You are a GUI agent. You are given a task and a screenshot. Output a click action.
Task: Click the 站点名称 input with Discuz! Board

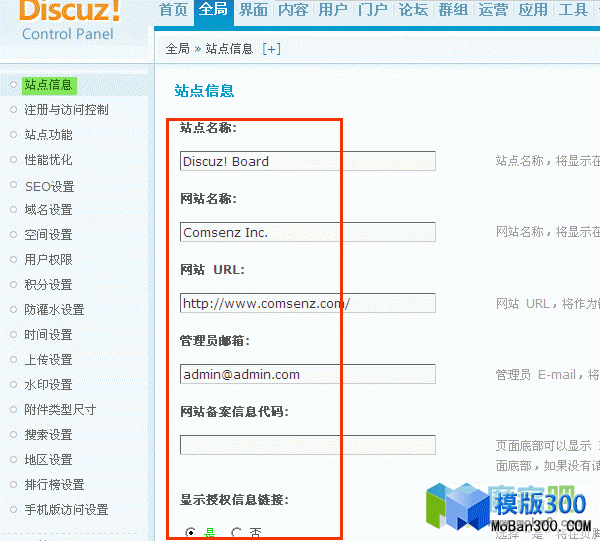308,161
